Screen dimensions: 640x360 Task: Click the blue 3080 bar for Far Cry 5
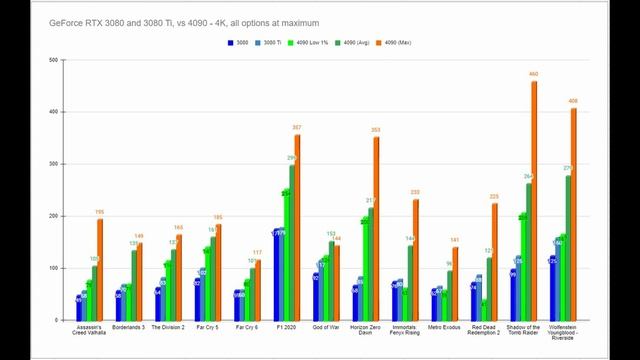click(198, 299)
